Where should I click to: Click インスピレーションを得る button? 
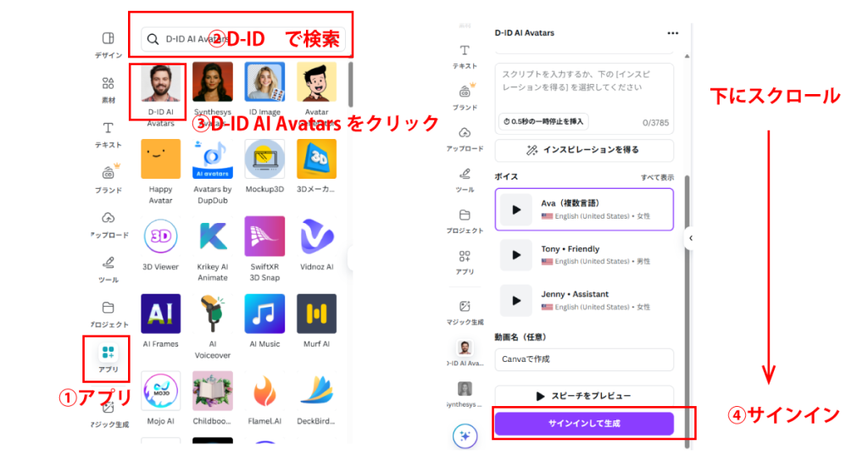point(584,150)
